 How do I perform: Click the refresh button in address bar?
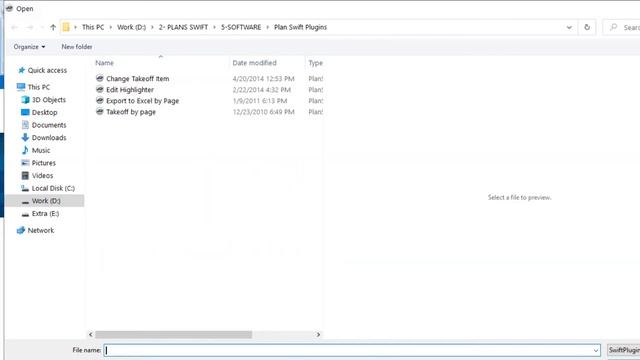point(587,27)
